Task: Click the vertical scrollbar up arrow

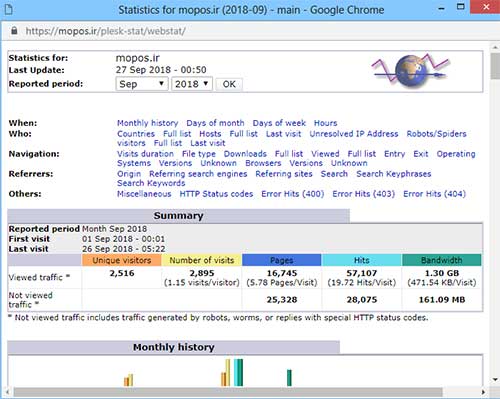Action: pos(495,47)
